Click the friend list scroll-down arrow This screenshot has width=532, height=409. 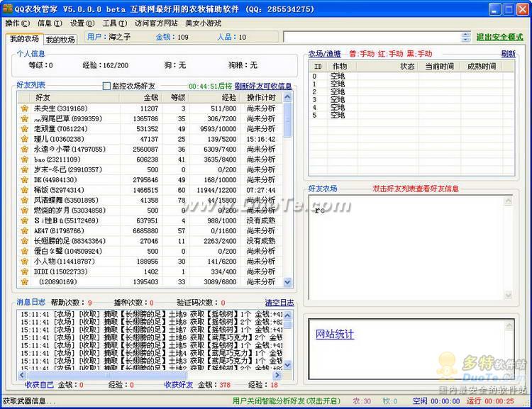point(287,282)
